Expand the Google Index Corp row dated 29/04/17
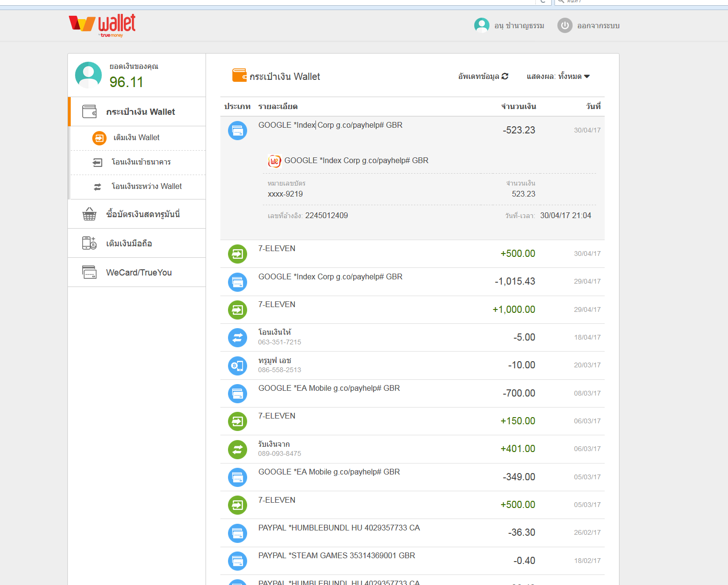Viewport: 728px width, 585px height. 413,282
